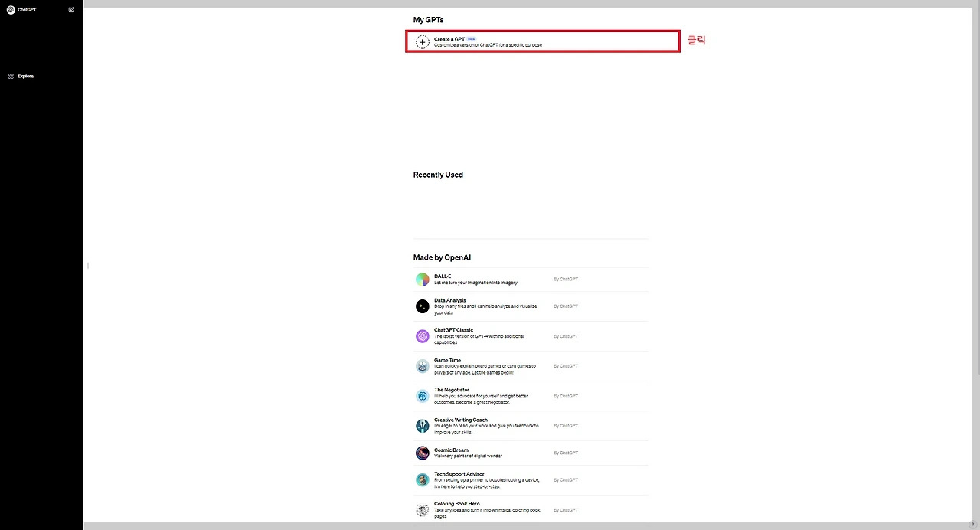Viewport: 980px width, 530px height.
Task: Click the Beta badge beside Create a GPT
Action: click(471, 39)
